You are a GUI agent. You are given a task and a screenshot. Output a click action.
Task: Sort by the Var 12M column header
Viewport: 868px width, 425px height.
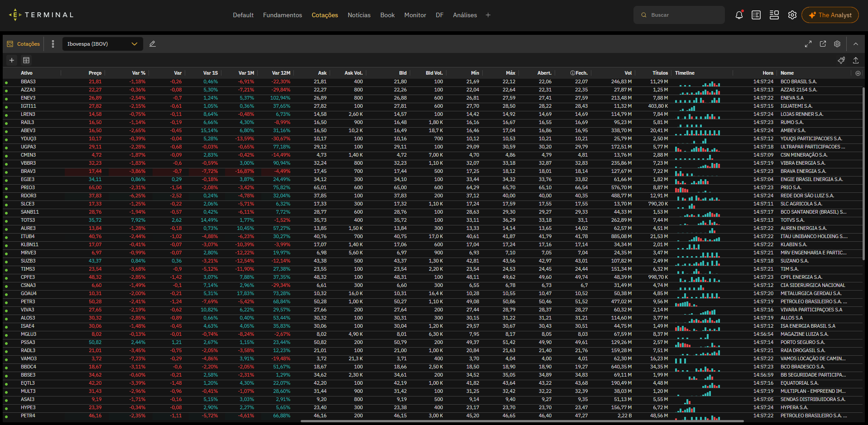(281, 73)
